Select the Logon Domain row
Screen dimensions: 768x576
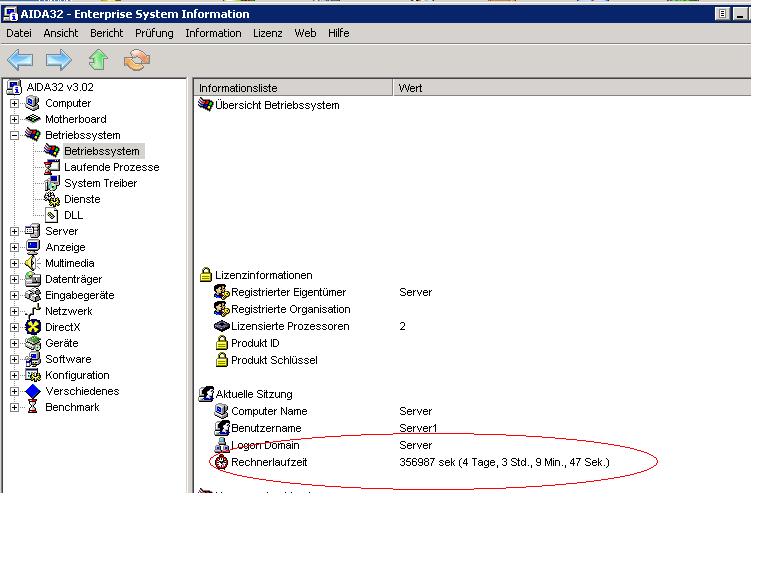[323, 445]
